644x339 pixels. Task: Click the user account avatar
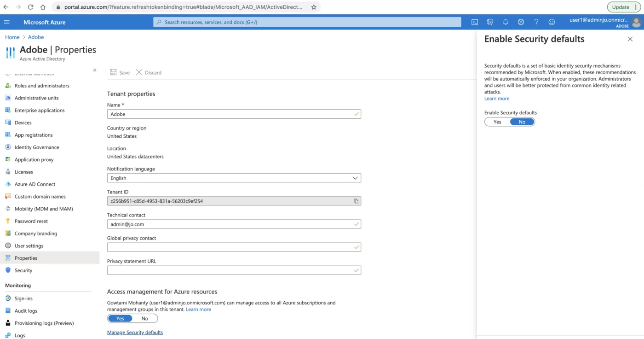click(x=637, y=22)
